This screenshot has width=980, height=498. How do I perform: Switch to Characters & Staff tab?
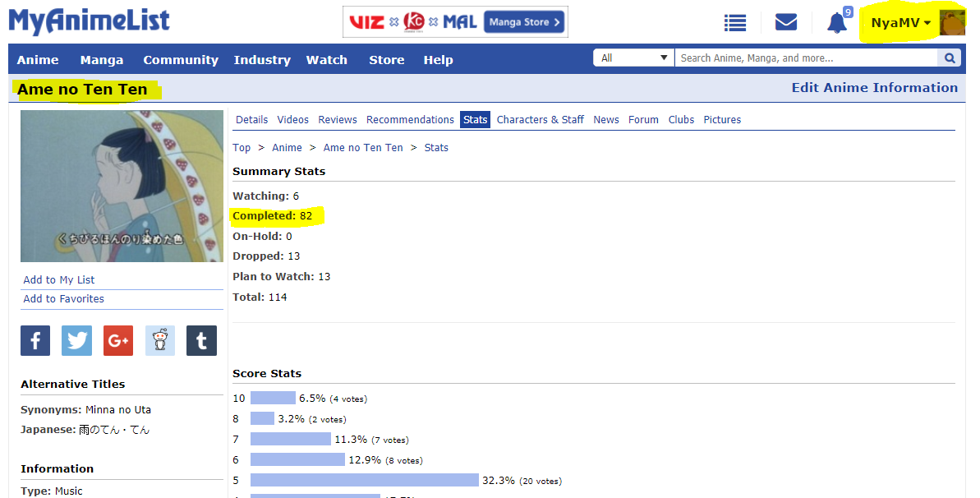[540, 119]
